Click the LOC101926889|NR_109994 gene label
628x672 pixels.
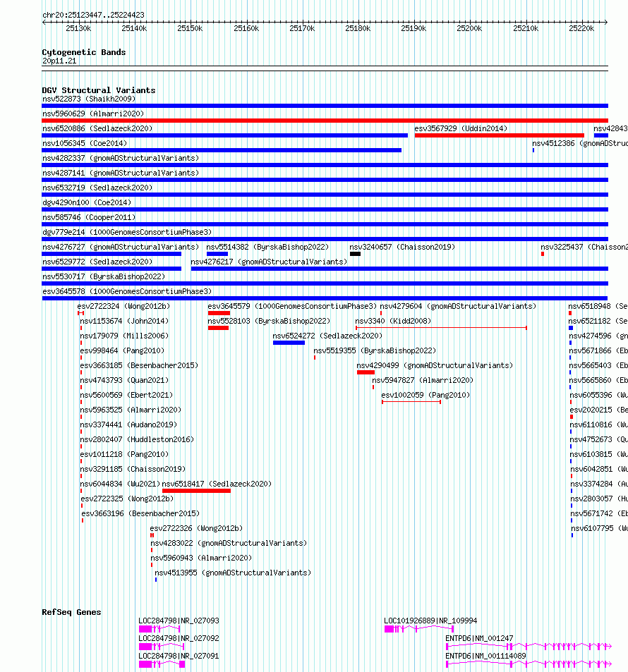[430, 621]
